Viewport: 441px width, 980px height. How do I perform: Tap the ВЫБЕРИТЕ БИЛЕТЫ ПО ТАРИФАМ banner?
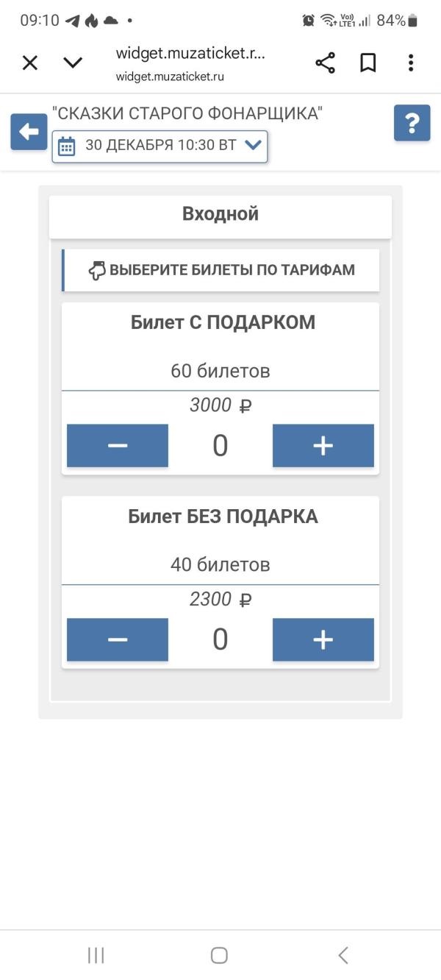(x=220, y=270)
